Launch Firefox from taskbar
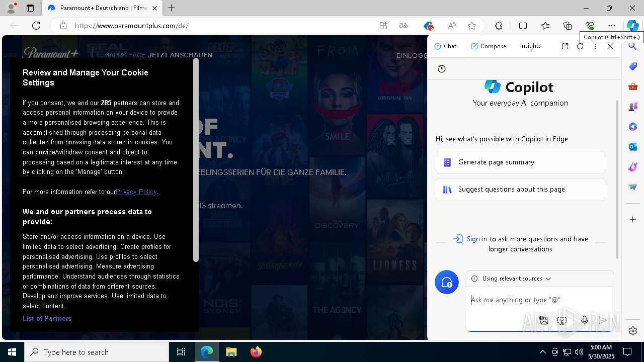This screenshot has height=362, width=644. [x=256, y=352]
